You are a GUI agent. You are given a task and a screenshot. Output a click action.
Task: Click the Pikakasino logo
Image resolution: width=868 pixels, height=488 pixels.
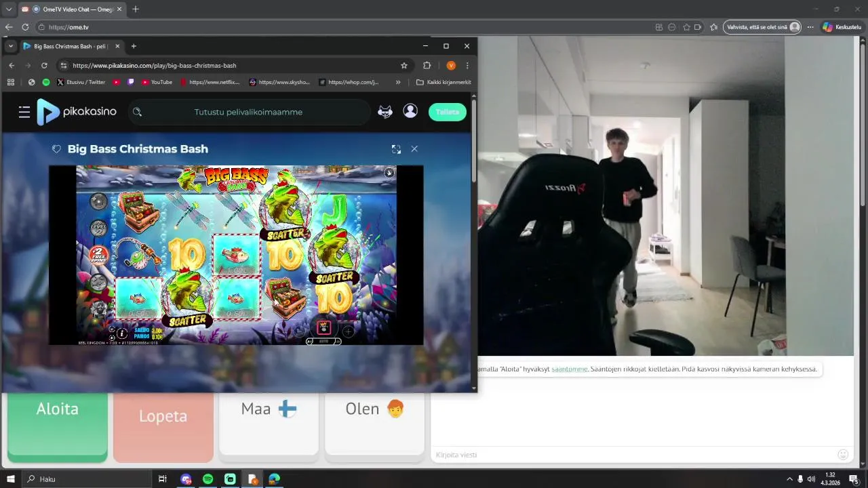(77, 112)
